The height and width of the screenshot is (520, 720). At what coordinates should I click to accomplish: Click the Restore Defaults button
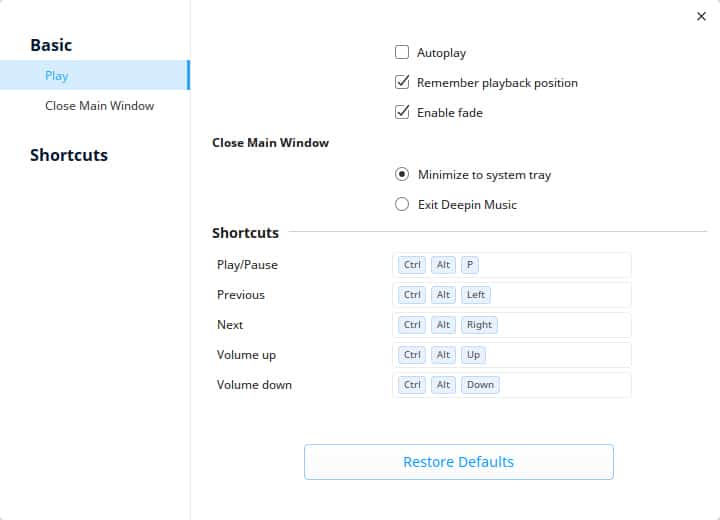point(458,462)
